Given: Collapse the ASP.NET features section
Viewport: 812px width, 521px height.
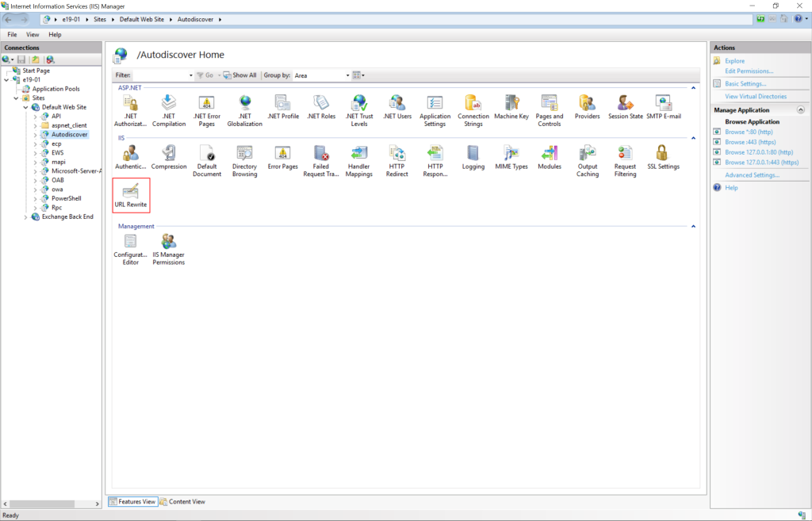Looking at the screenshot, I should (x=693, y=87).
